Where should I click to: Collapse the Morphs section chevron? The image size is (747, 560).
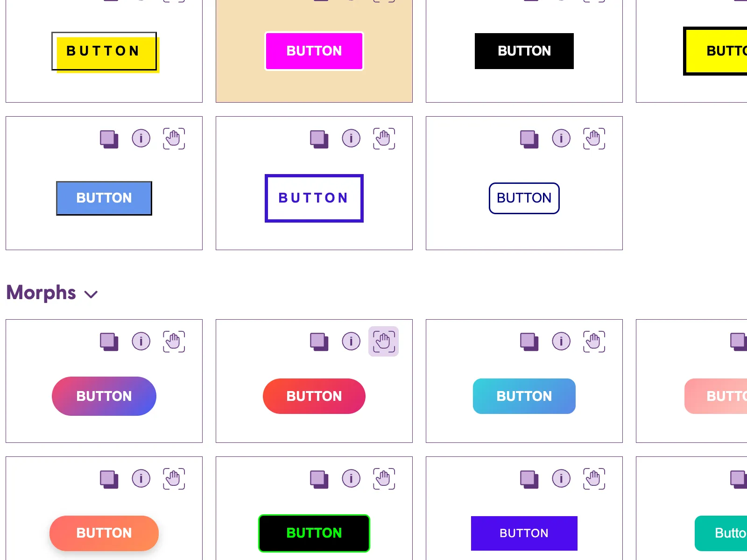click(91, 294)
